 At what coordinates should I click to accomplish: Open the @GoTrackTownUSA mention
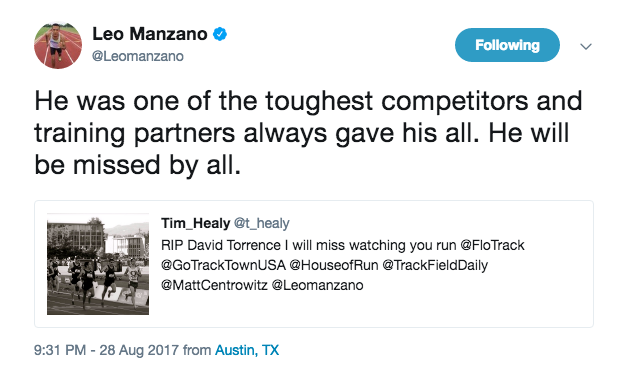pos(223,265)
